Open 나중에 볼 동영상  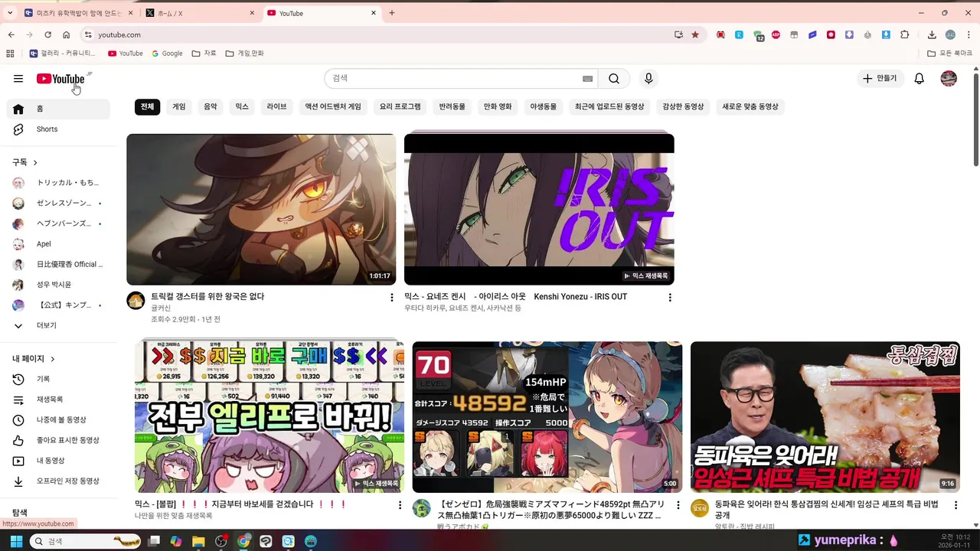click(x=58, y=420)
